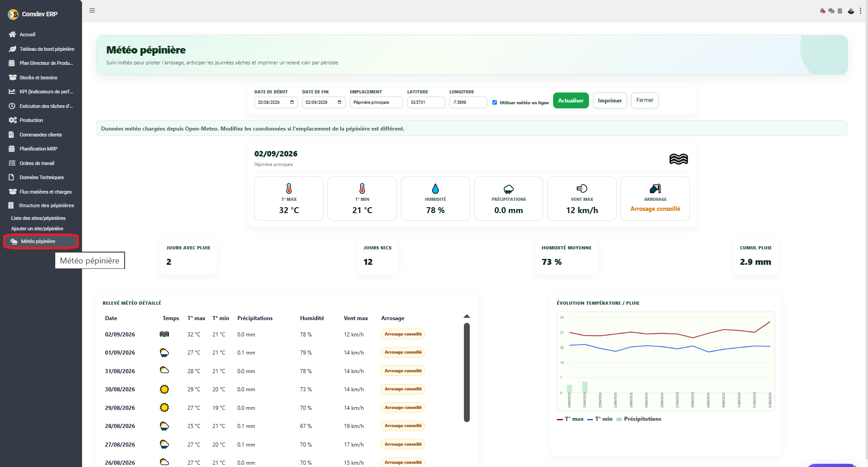Click the scroll-up arrow of table

click(x=467, y=316)
